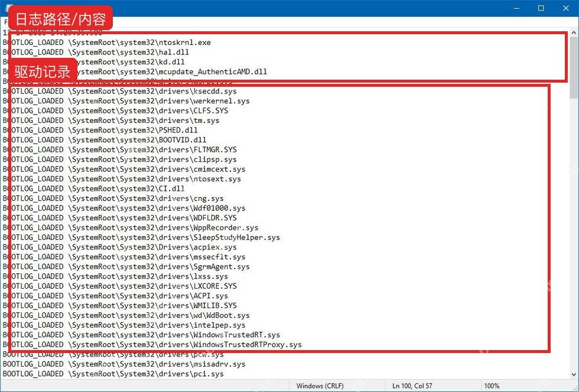Screen dimensions: 579x392
Task: Click the 'Ln 100, Col 57' status entry
Action: click(412, 386)
